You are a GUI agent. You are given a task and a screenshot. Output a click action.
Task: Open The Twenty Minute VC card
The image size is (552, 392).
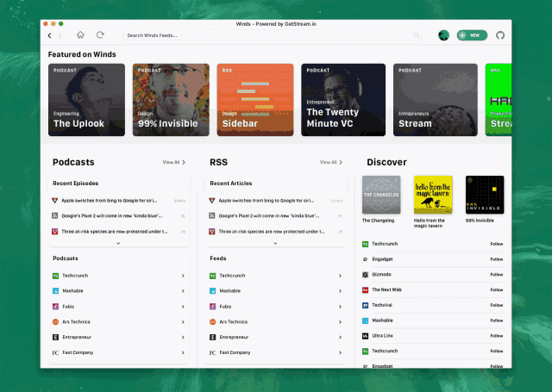click(343, 100)
